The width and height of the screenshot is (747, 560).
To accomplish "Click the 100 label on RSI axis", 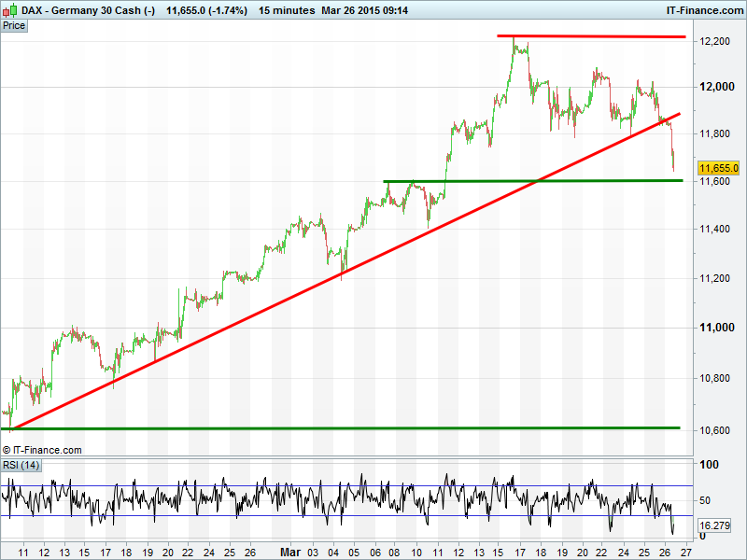I will click(x=708, y=464).
